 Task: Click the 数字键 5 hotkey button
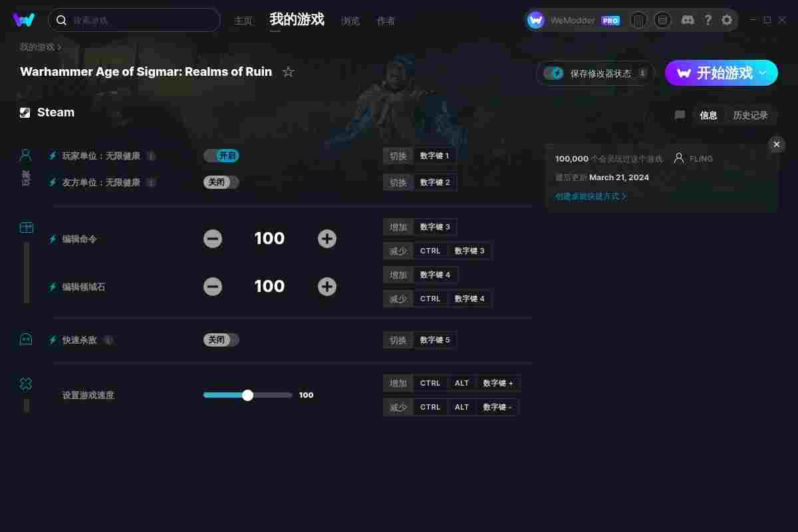coord(435,340)
